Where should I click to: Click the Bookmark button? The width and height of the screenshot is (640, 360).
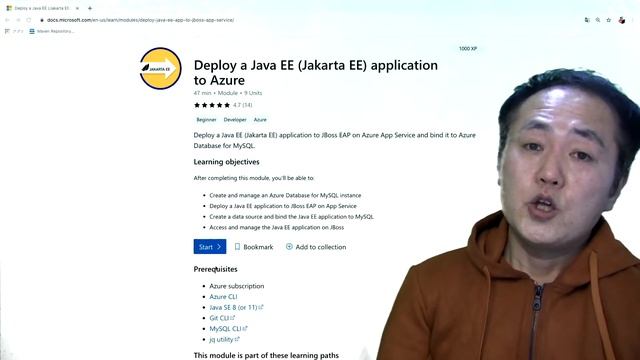254,247
